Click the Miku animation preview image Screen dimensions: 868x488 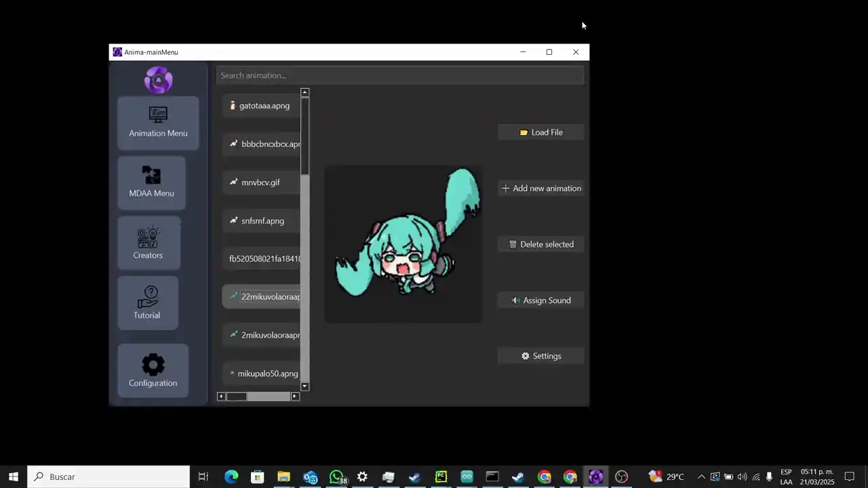coord(403,244)
